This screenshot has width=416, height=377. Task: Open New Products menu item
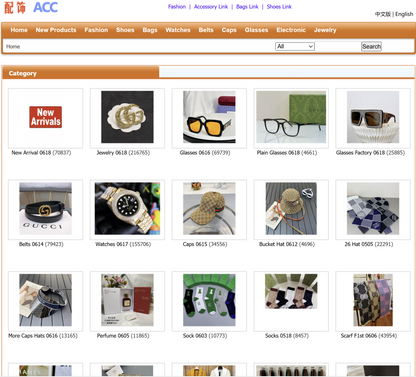pyautogui.click(x=56, y=30)
